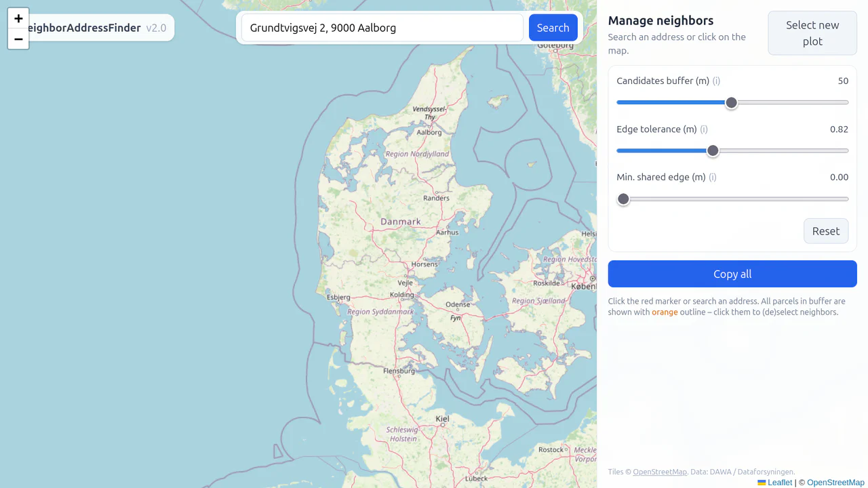The height and width of the screenshot is (488, 868).
Task: Click the Min. shared edge slider handle
Action: click(623, 199)
